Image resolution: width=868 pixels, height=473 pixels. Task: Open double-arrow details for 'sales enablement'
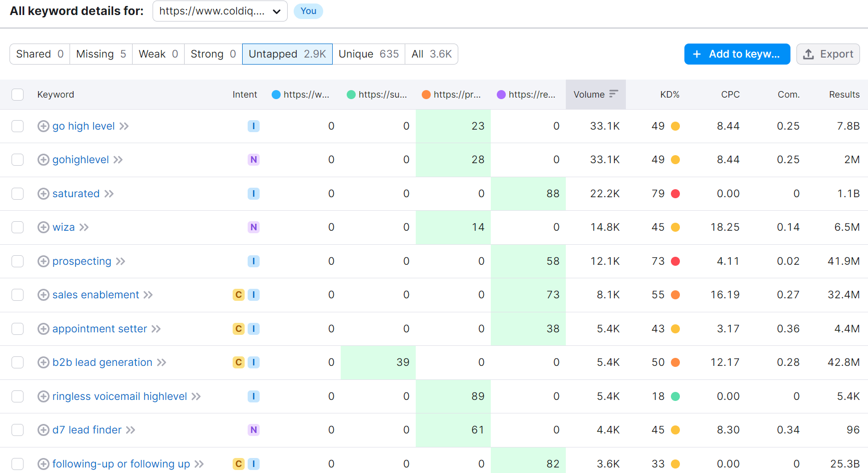[x=148, y=295]
